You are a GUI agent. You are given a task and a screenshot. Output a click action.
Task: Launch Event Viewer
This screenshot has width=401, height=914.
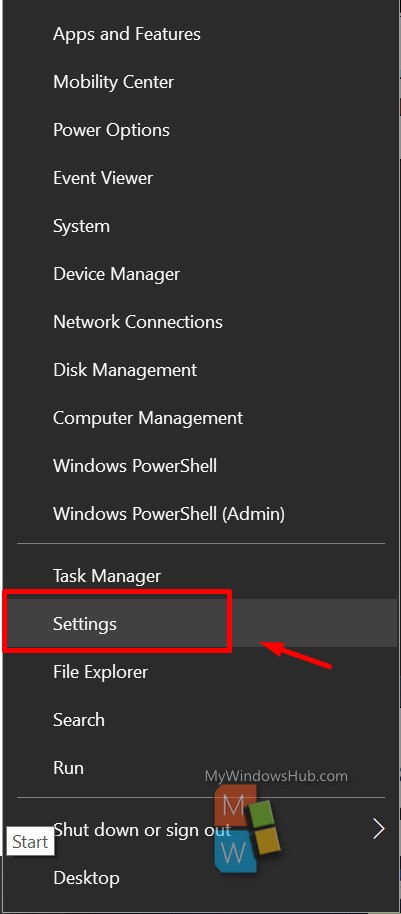pos(200,178)
